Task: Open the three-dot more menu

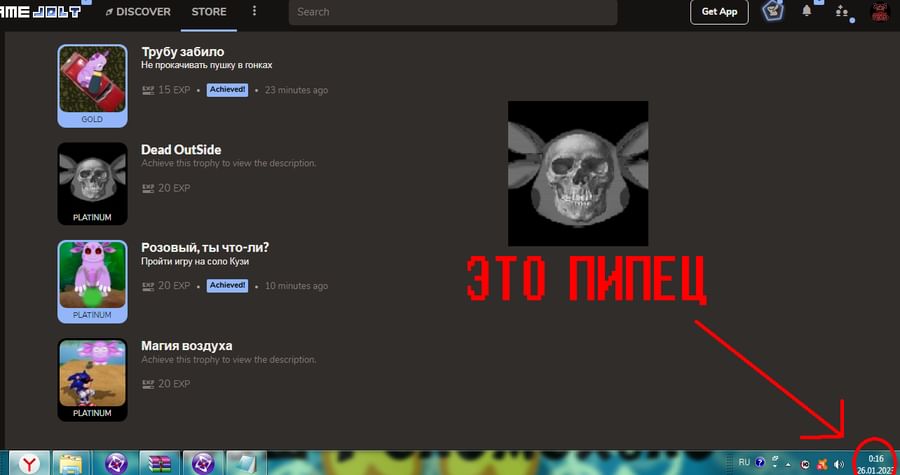Action: [x=254, y=11]
